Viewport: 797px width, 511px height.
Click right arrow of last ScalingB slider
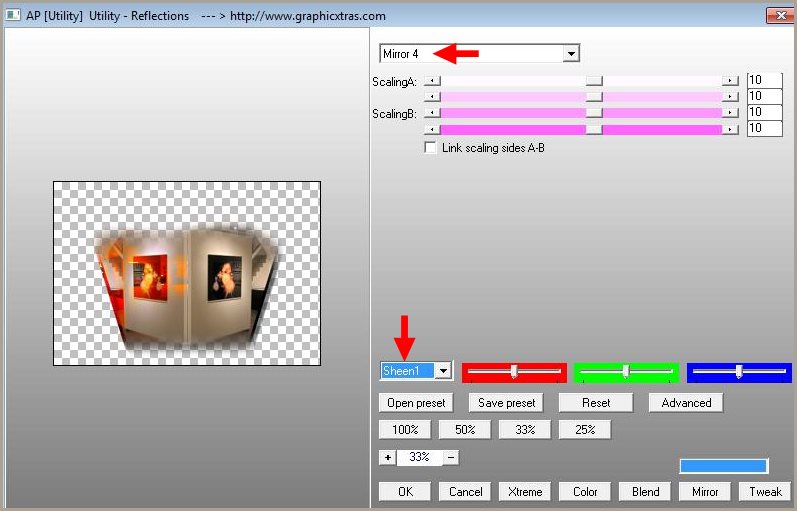tap(731, 129)
